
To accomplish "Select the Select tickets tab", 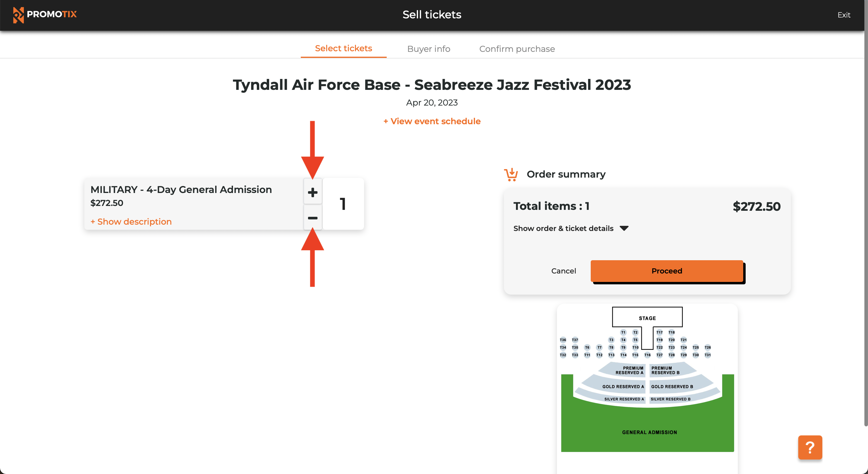I will tap(343, 48).
